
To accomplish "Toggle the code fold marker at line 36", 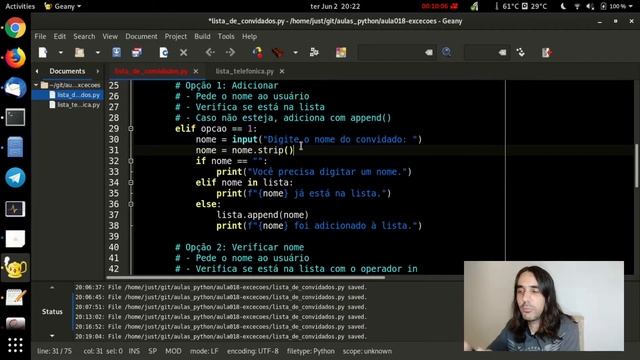I will click(131, 204).
